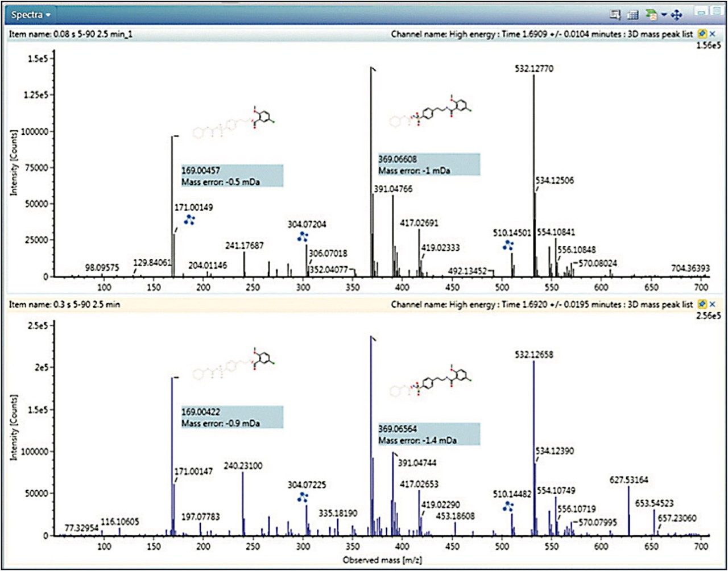This screenshot has height=571, width=728.
Task: Click the copy spectrum icon in the toolbar
Action: pyautogui.click(x=615, y=15)
